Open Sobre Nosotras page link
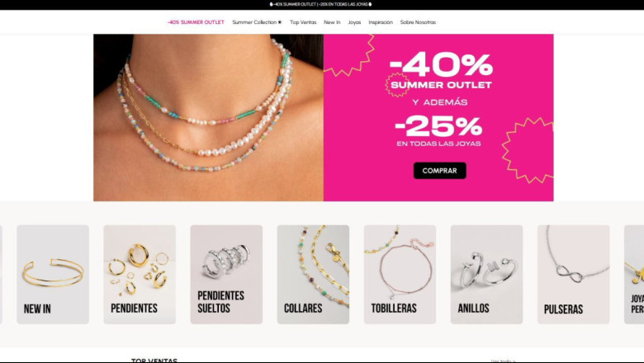This screenshot has height=363, width=644. 418,22
